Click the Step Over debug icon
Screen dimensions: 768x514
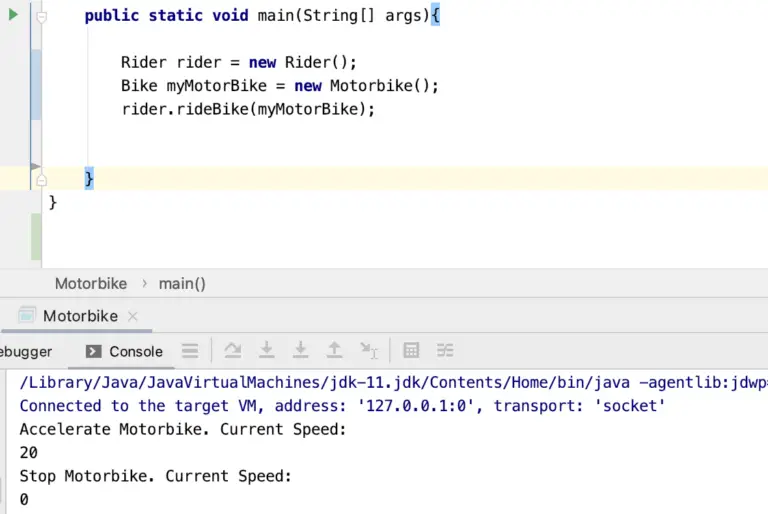[233, 350]
